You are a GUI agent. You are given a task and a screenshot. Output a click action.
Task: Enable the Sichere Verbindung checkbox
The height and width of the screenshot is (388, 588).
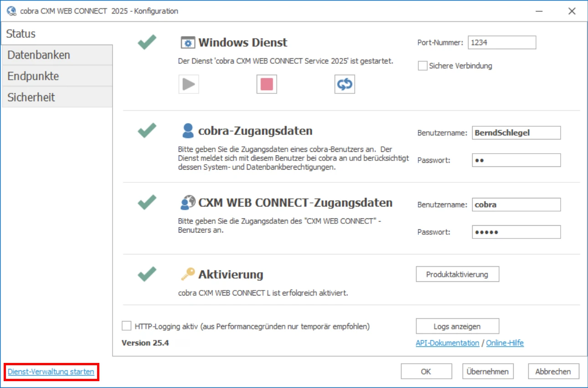tap(422, 66)
